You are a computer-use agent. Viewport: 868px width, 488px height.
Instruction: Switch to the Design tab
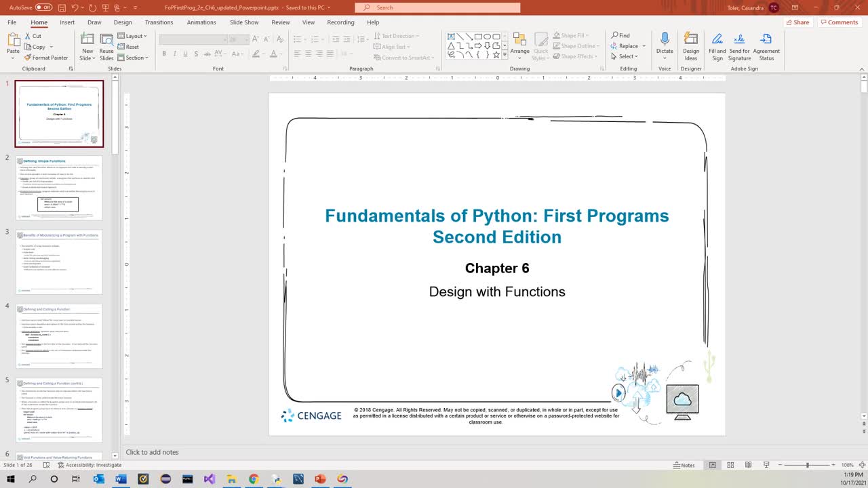[123, 22]
